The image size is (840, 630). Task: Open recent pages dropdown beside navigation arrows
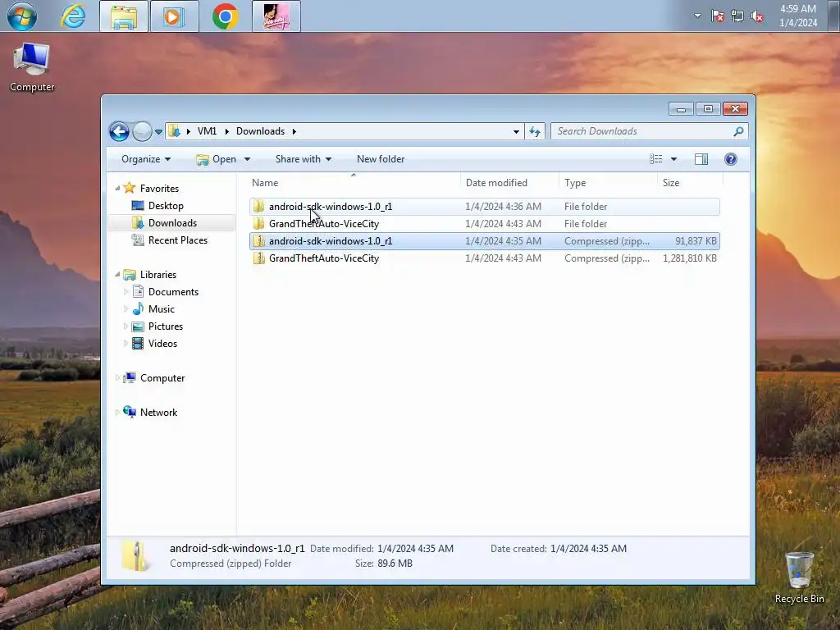pos(158,132)
